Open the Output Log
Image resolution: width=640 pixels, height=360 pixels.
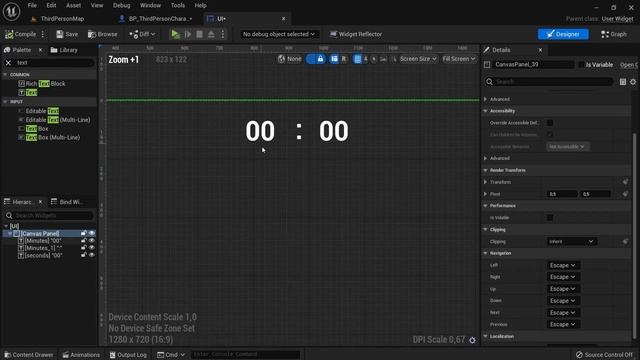coord(128,355)
